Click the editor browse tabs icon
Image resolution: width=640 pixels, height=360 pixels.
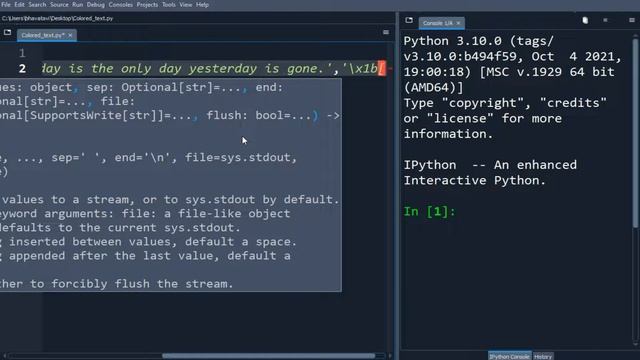[x=7, y=32]
